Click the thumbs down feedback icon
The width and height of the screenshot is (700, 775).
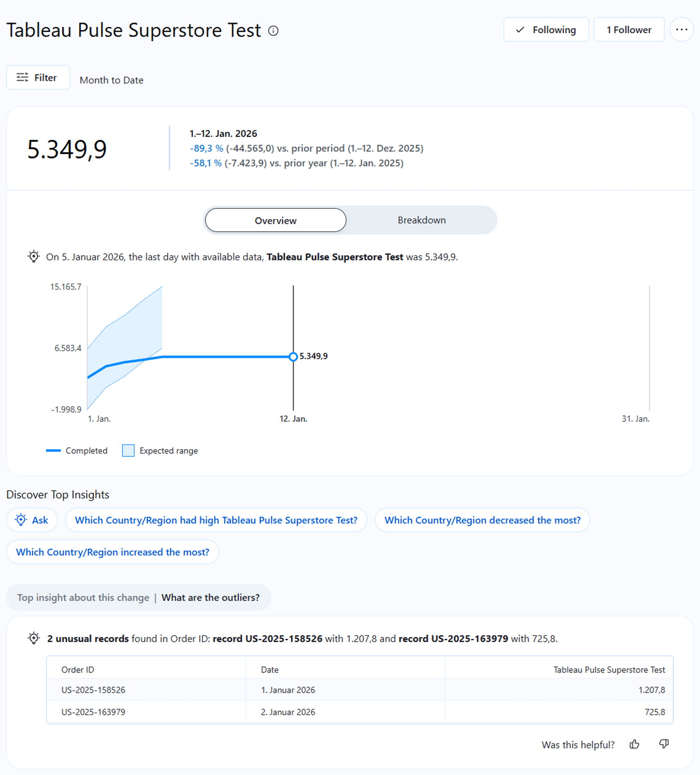click(664, 743)
